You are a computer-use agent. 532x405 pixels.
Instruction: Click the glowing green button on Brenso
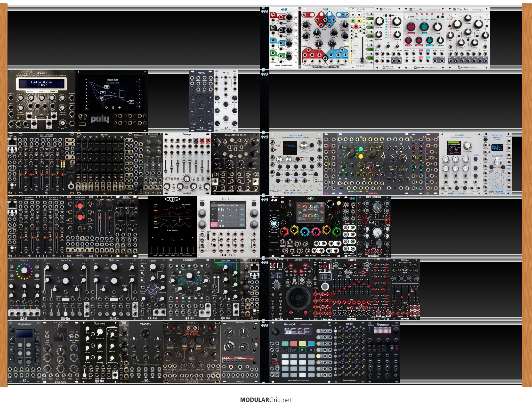click(x=361, y=149)
